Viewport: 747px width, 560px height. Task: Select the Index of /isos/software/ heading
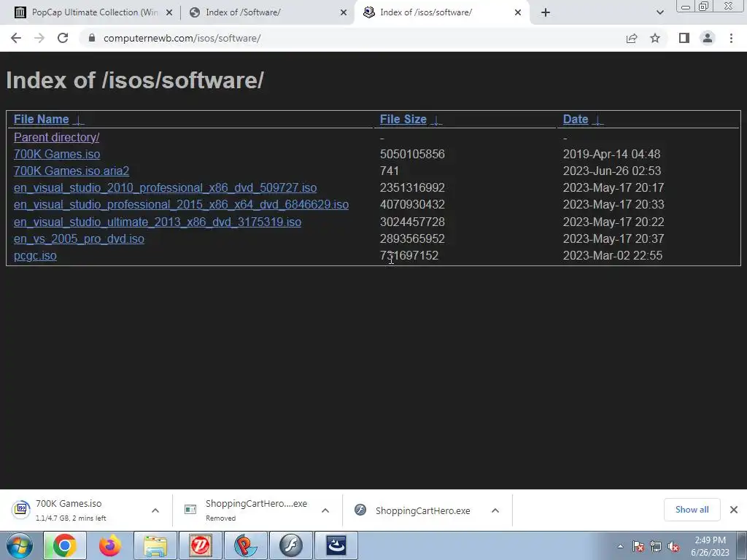(x=135, y=80)
